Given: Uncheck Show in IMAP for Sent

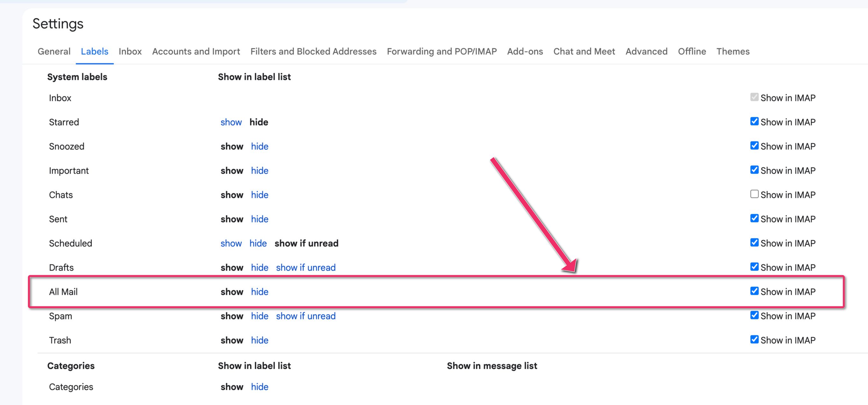Looking at the screenshot, I should 754,218.
